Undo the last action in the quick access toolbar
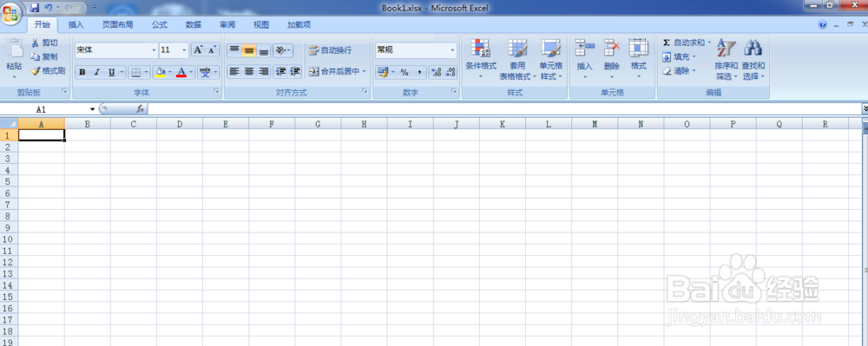 (49, 8)
